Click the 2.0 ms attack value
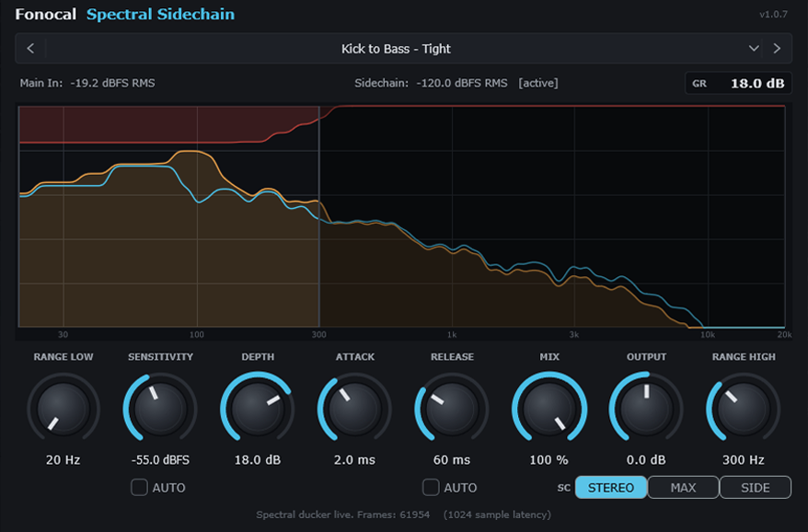The image size is (808, 532). pos(354,460)
